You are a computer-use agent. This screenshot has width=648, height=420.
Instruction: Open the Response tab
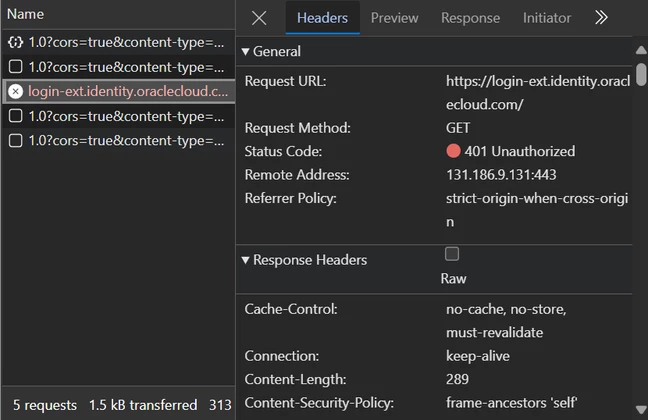coord(470,18)
